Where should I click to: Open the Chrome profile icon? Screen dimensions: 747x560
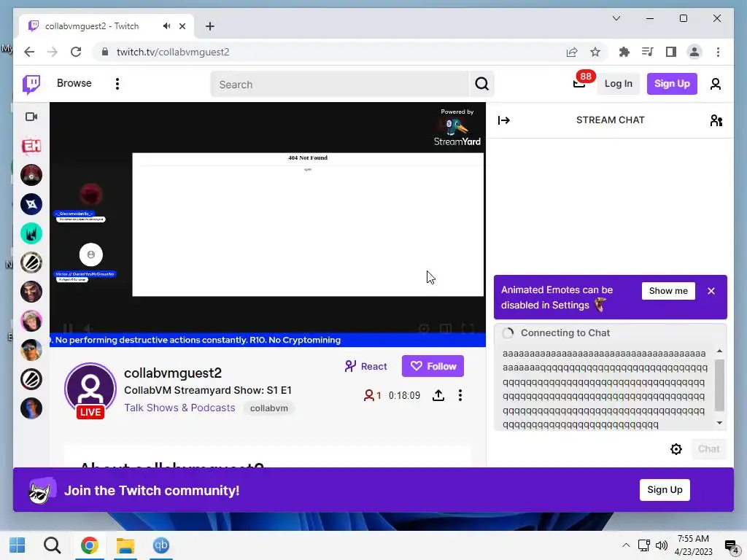pyautogui.click(x=694, y=52)
